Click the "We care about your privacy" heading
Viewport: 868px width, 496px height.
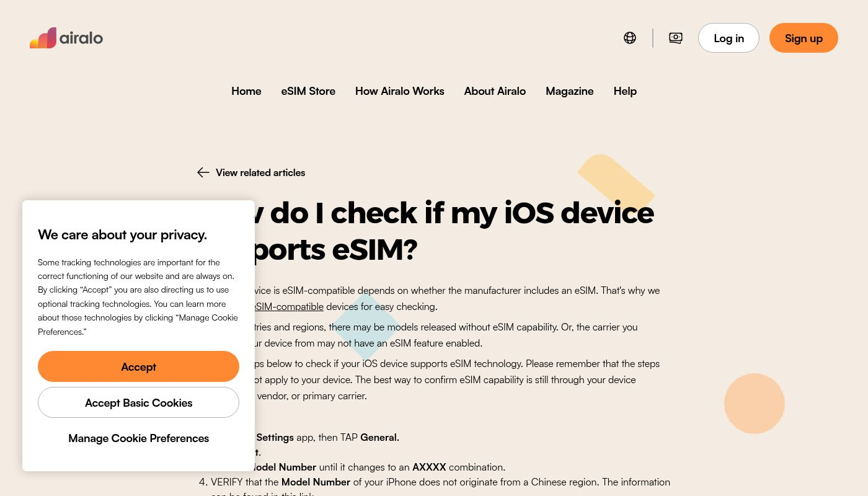tap(122, 234)
